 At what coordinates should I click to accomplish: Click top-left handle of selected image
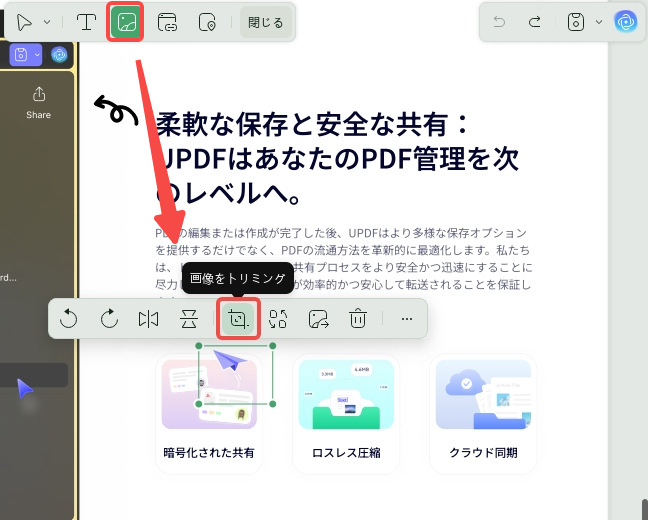point(199,346)
